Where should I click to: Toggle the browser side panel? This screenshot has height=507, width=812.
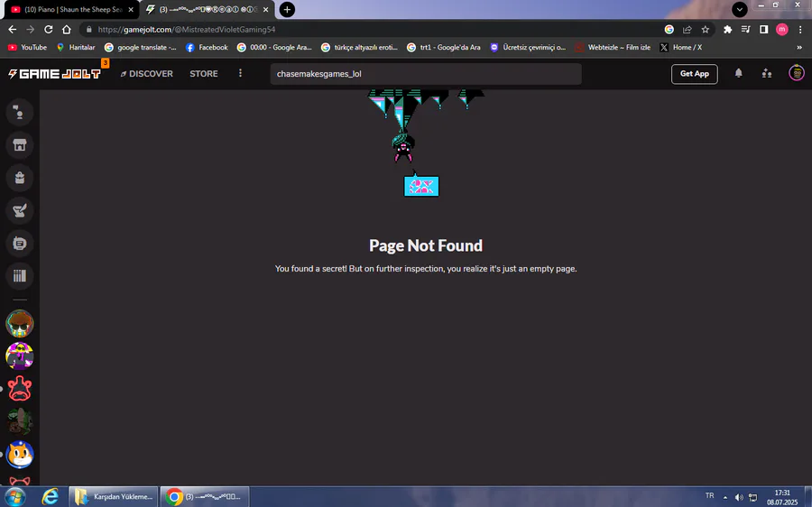tap(764, 30)
